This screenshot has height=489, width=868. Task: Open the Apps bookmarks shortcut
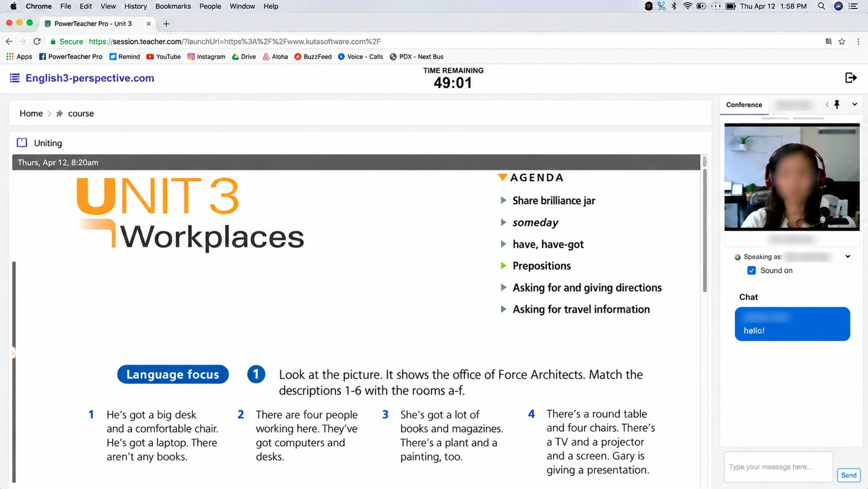pos(19,56)
